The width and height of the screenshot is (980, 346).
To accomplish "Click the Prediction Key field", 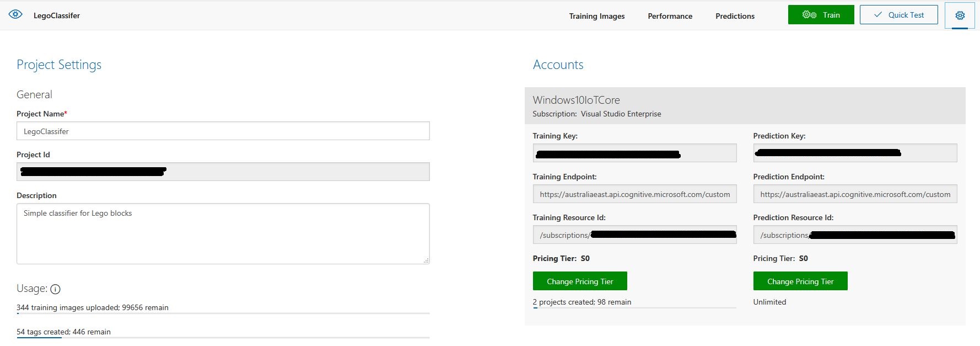I will coord(854,153).
